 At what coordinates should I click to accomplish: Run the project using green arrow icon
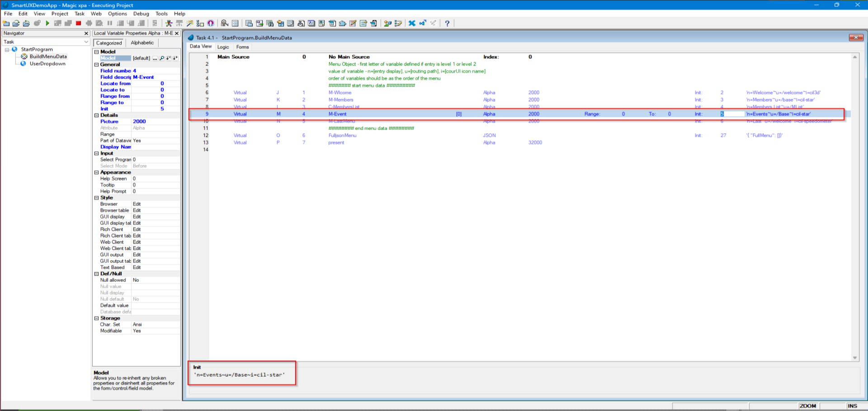tap(47, 23)
